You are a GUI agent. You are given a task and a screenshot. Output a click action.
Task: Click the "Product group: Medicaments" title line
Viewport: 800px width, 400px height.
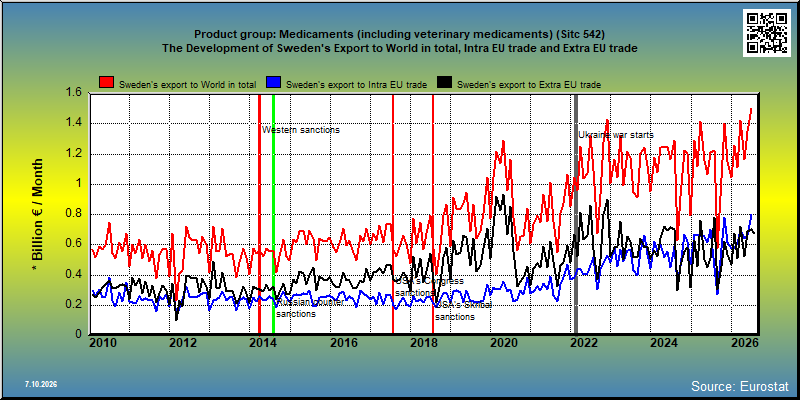(399, 34)
